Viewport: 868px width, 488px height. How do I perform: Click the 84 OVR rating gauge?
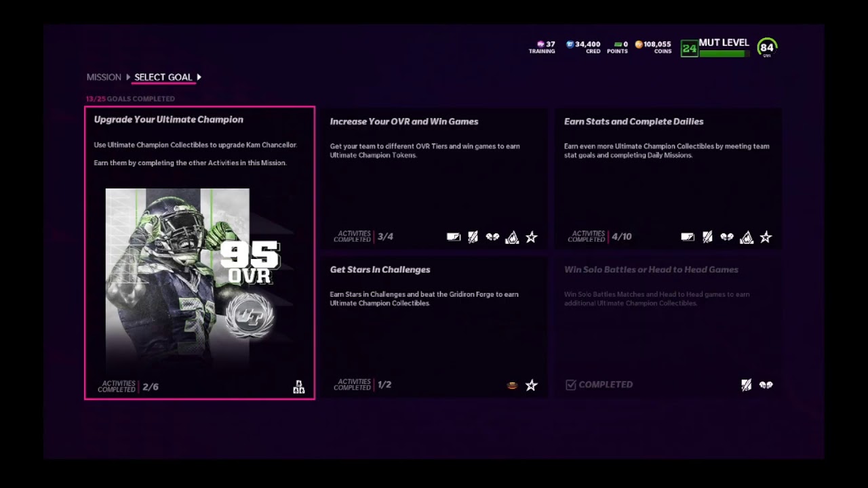(767, 47)
